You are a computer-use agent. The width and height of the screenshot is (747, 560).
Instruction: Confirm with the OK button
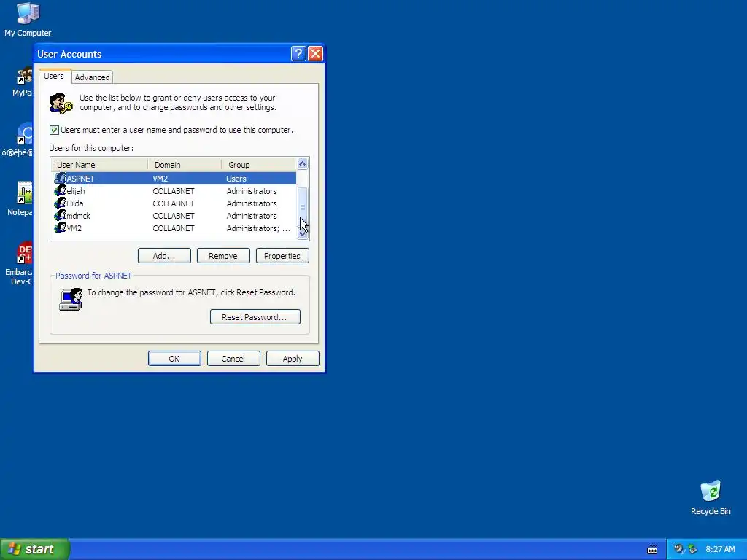(174, 359)
